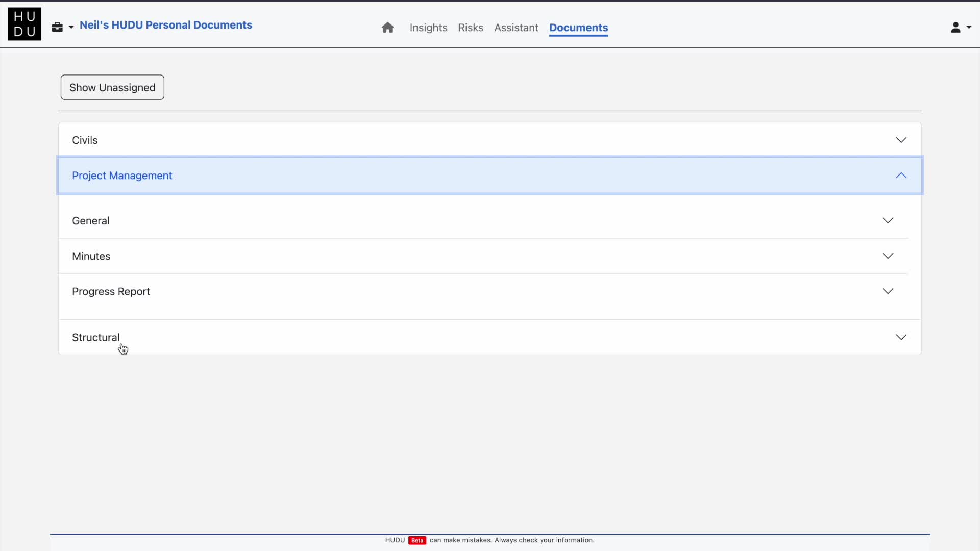This screenshot has height=551, width=980.
Task: Go to the home icon
Action: (387, 28)
